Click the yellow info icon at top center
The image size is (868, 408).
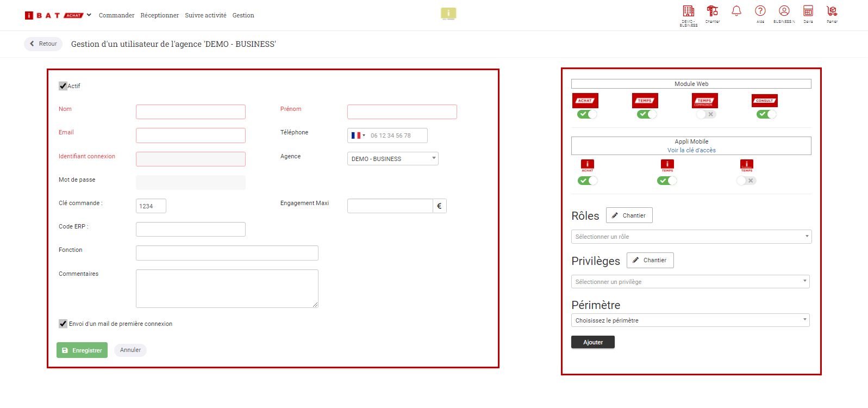click(448, 14)
